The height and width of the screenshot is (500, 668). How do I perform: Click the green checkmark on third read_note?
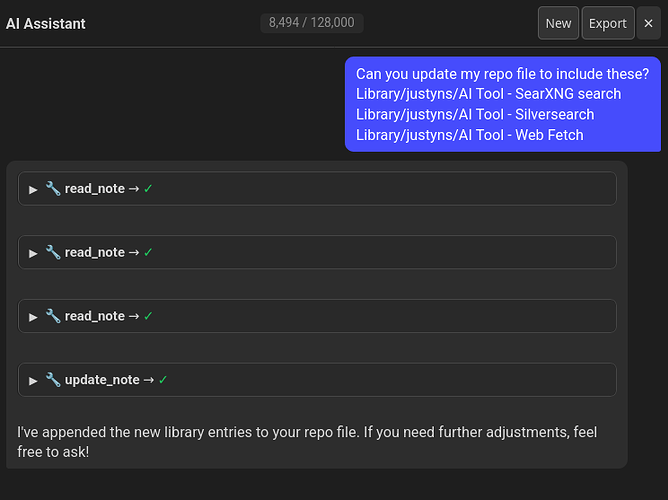[x=148, y=316]
